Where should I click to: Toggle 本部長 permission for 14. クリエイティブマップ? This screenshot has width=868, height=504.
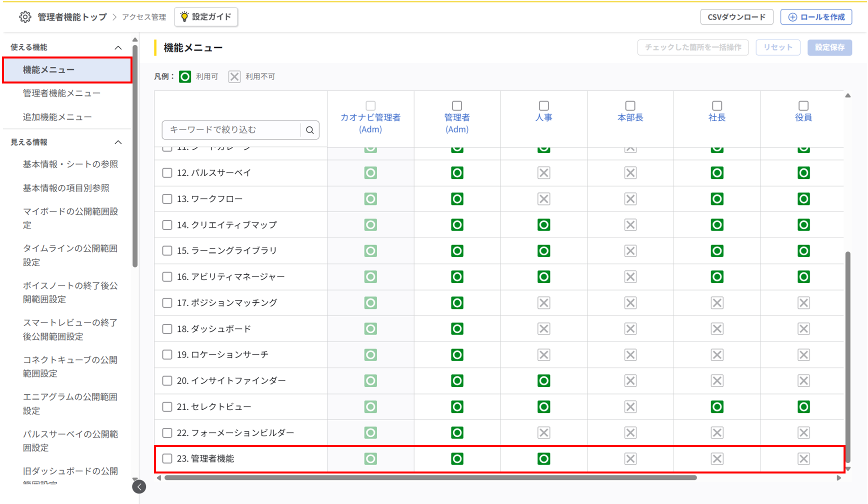tap(630, 225)
